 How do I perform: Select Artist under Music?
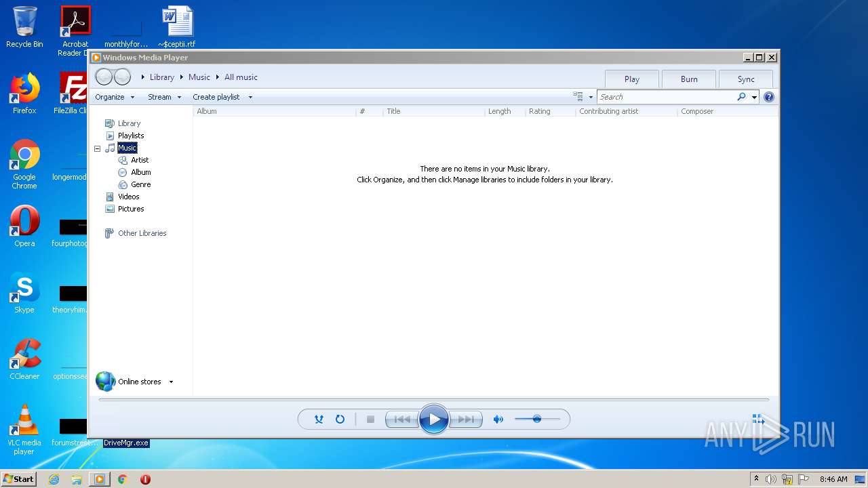tap(140, 160)
